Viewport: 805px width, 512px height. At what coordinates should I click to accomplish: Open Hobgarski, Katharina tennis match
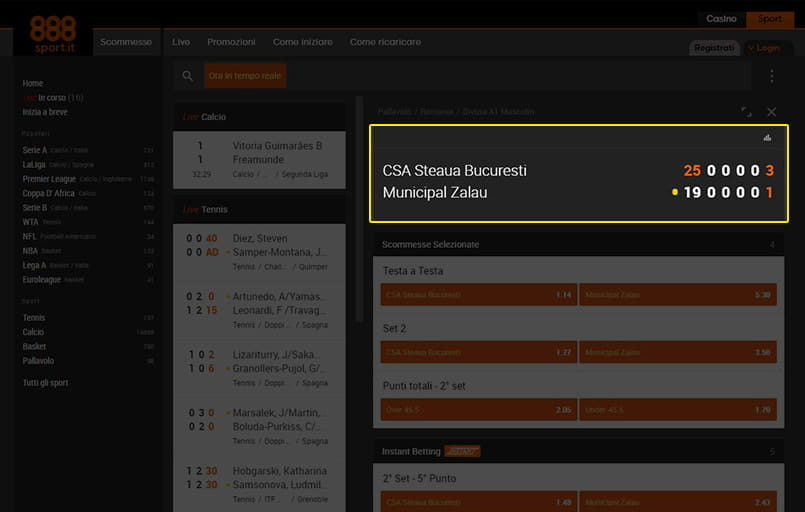click(x=259, y=484)
